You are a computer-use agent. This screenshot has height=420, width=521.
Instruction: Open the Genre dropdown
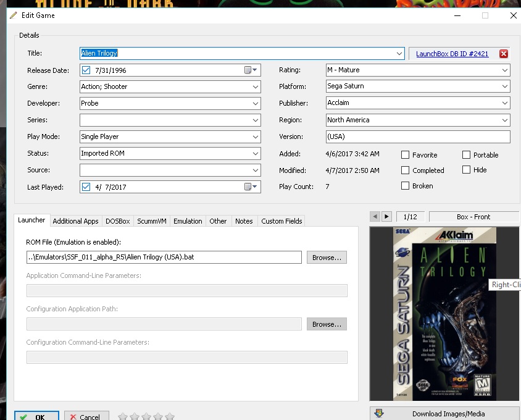click(x=255, y=87)
